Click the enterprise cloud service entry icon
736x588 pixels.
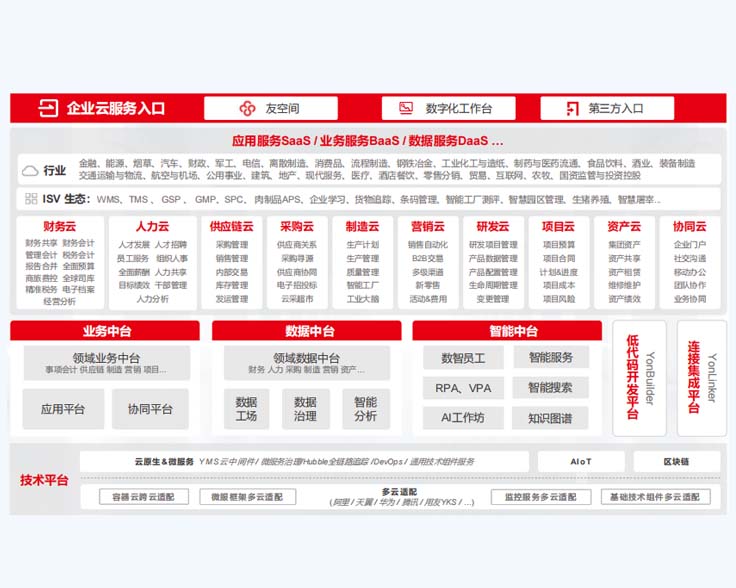click(48, 108)
